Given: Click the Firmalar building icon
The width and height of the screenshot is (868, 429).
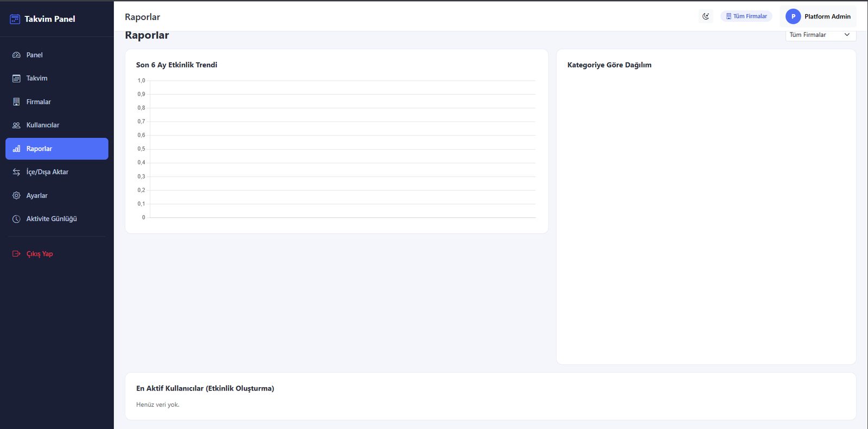Looking at the screenshot, I should coord(16,102).
